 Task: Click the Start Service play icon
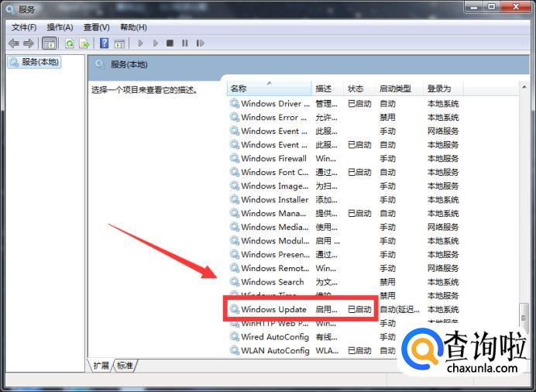[140, 43]
